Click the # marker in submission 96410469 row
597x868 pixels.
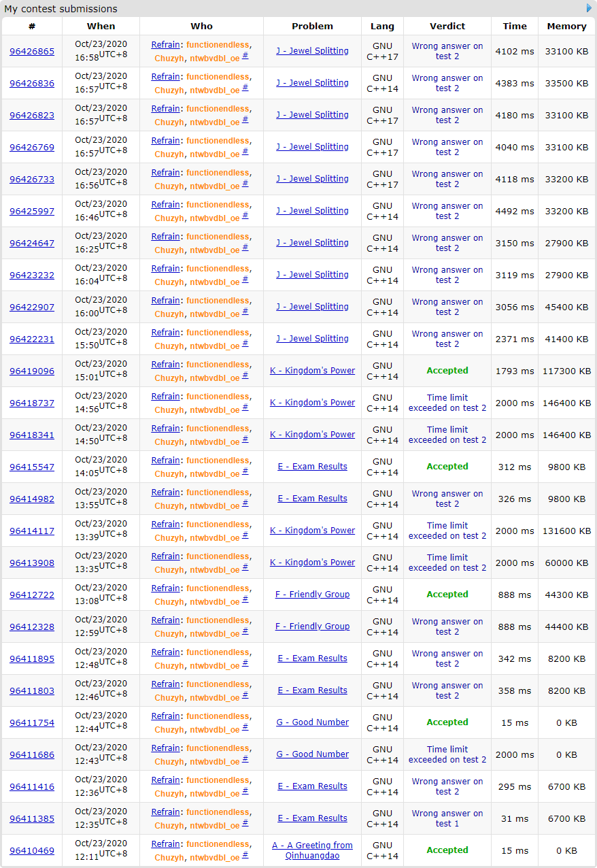[245, 856]
